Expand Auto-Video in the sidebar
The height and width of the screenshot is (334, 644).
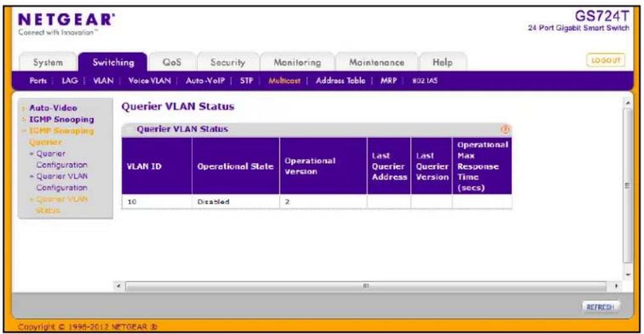pyautogui.click(x=53, y=108)
